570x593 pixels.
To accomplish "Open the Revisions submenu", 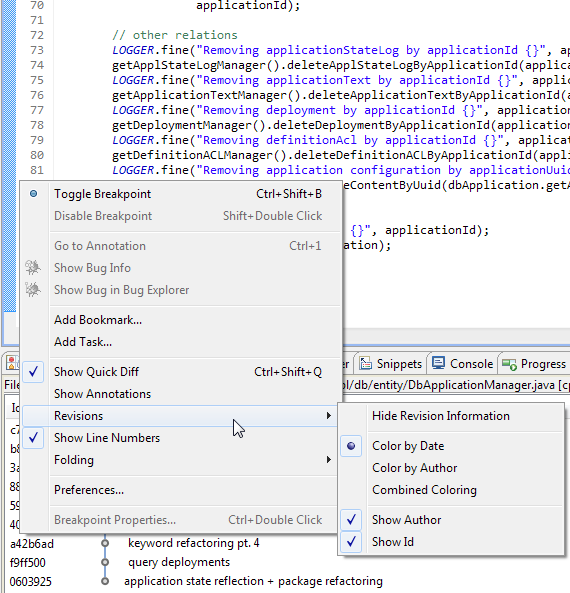I will pyautogui.click(x=180, y=416).
